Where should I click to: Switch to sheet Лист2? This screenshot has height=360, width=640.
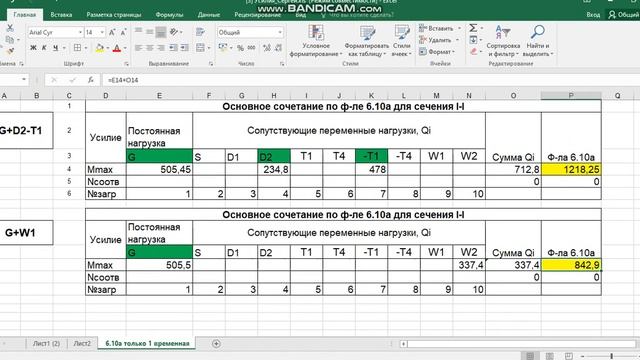[x=82, y=344]
